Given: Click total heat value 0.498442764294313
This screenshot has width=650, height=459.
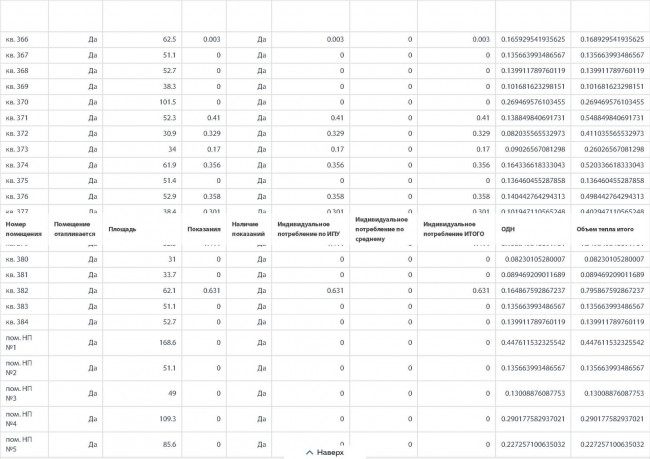Looking at the screenshot, I should pyautogui.click(x=612, y=197).
